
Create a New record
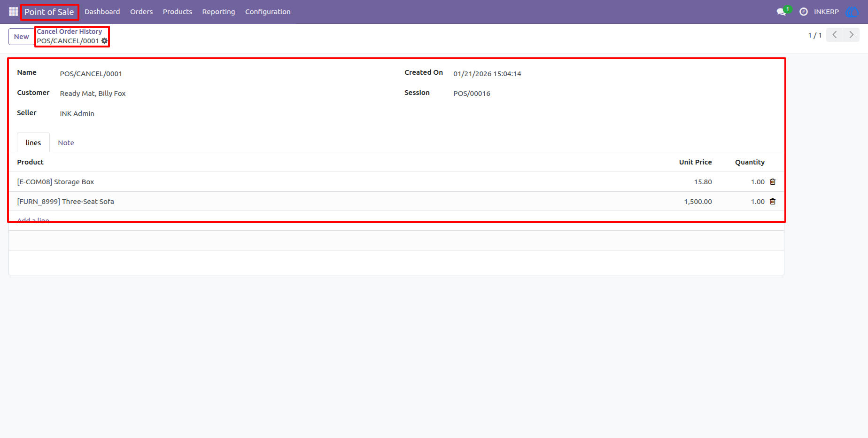[x=22, y=37]
